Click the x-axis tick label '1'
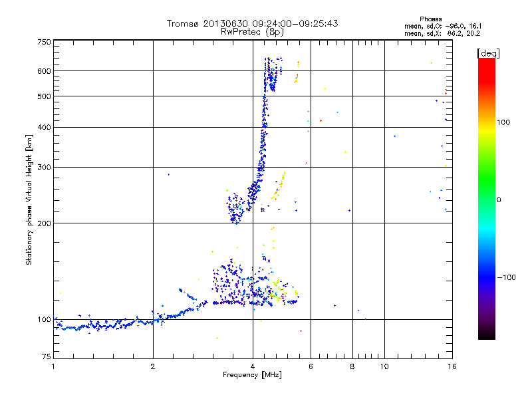 click(53, 366)
